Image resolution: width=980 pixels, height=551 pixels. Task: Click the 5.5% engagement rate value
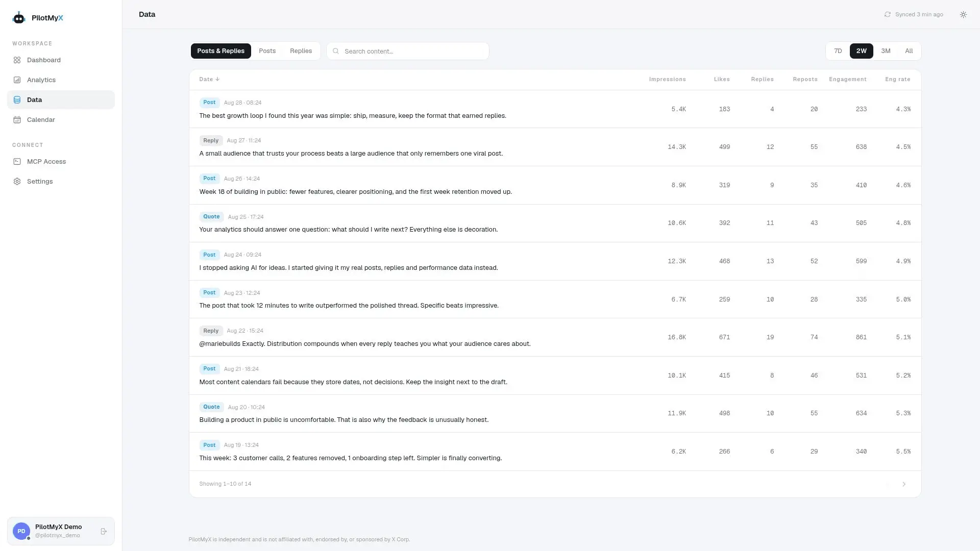(903, 452)
